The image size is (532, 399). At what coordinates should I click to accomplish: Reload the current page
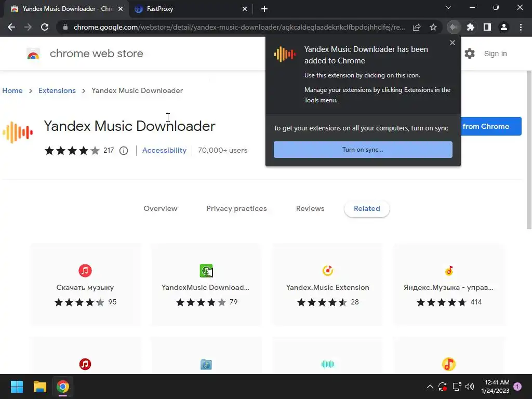click(45, 27)
